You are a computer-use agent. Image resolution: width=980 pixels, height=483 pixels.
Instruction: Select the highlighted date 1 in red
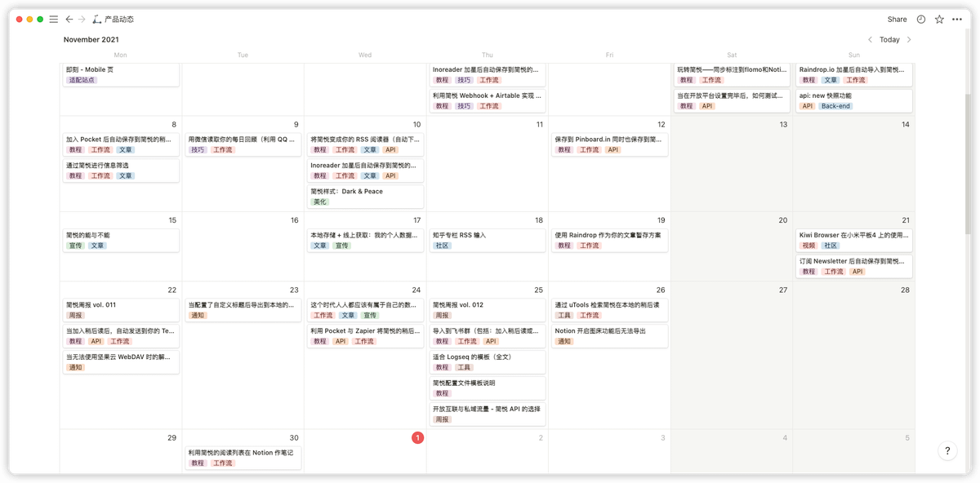417,438
